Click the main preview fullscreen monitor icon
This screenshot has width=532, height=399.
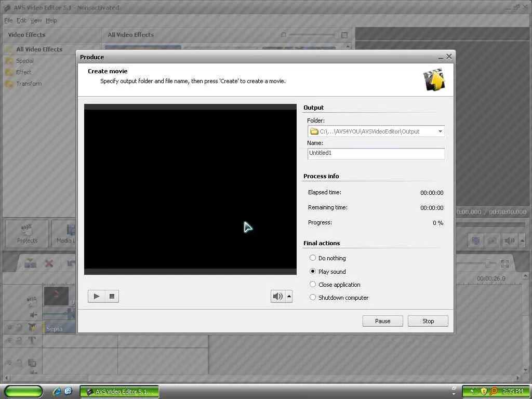coord(476,241)
